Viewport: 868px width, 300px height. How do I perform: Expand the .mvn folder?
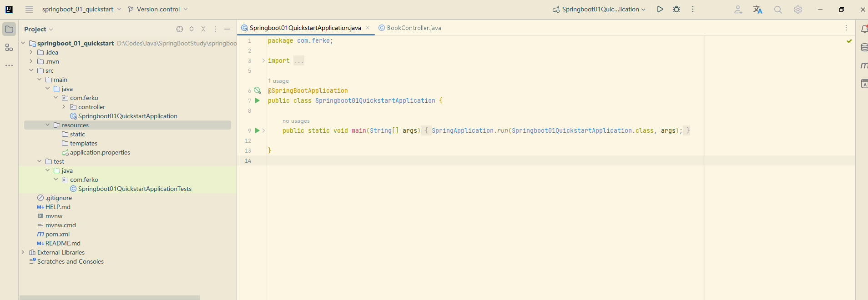(31, 61)
